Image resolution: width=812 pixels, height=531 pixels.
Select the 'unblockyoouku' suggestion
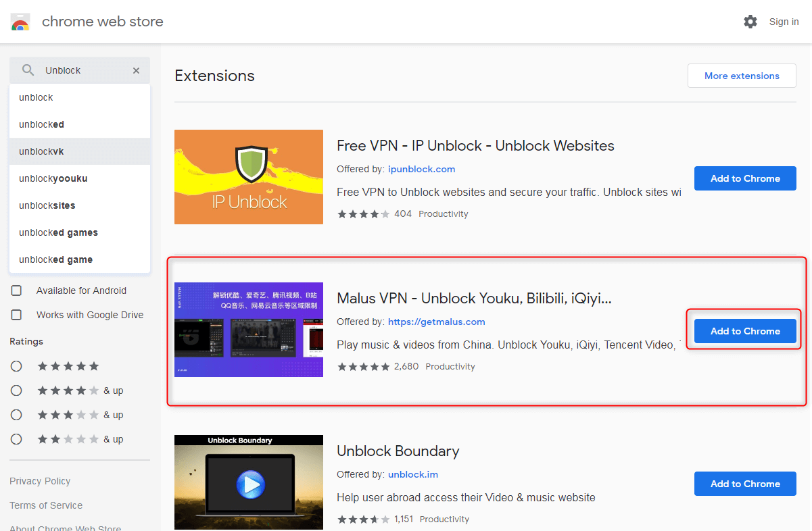(80, 178)
